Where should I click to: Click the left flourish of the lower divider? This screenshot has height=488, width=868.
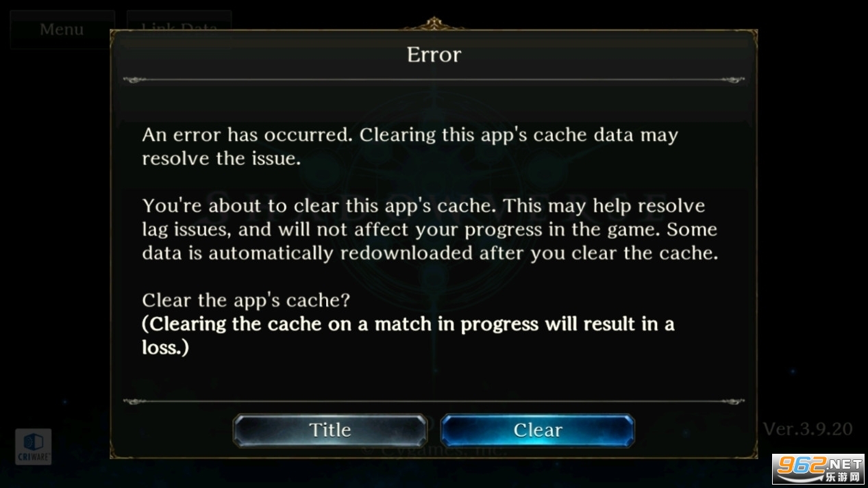135,402
